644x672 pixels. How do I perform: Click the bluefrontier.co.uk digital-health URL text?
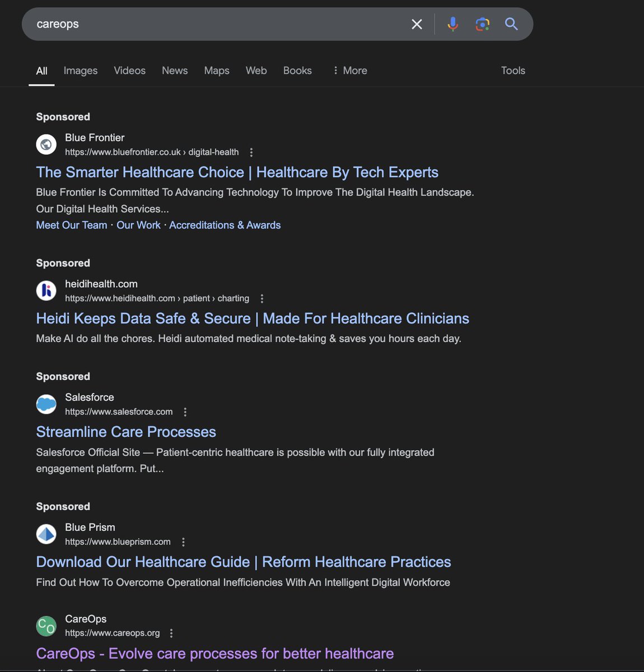152,152
